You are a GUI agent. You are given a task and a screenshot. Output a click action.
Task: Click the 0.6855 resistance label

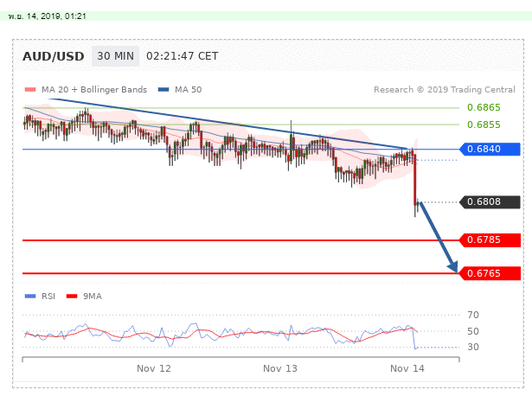pyautogui.click(x=484, y=125)
